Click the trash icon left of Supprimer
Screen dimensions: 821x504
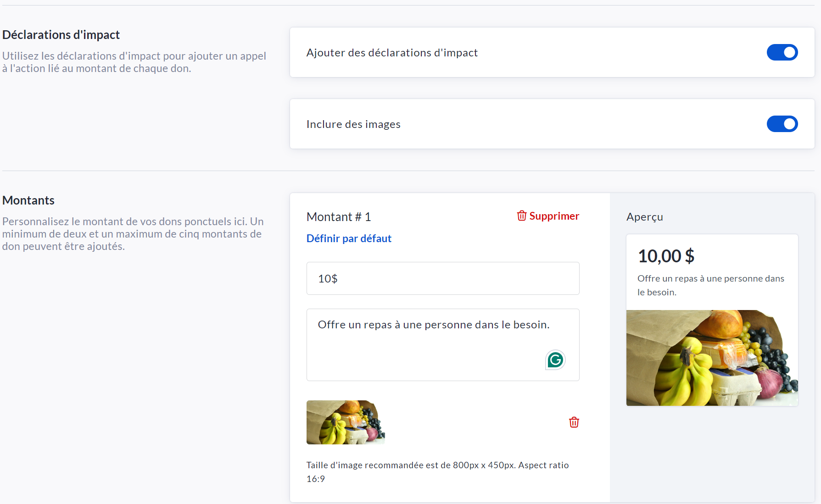(x=522, y=216)
